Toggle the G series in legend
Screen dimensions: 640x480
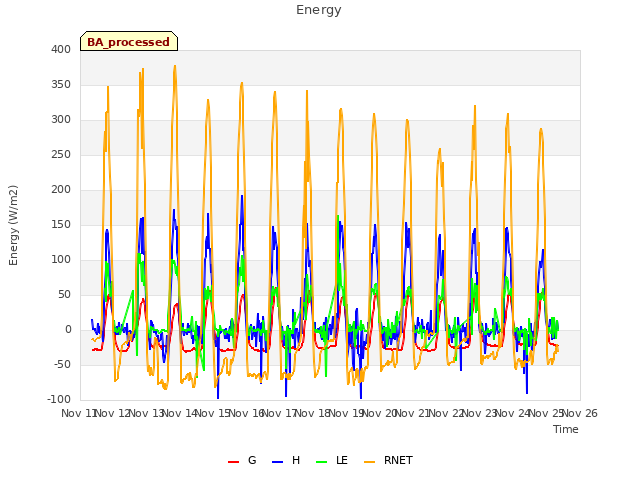click(x=242, y=460)
